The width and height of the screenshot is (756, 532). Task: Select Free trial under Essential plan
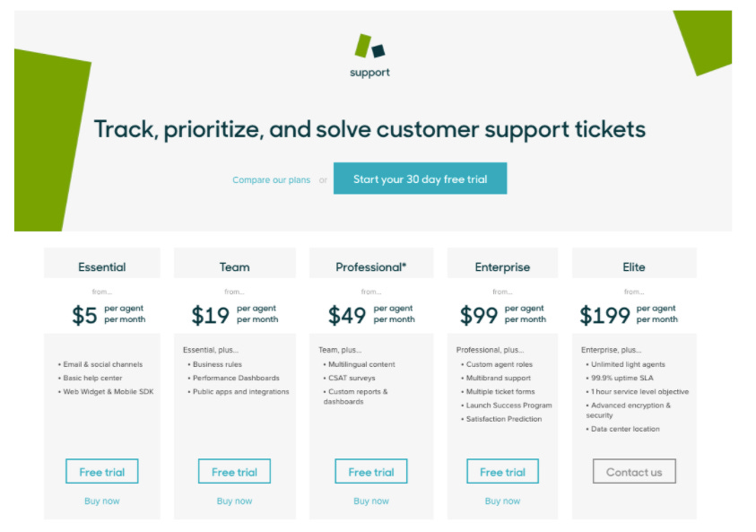(101, 471)
